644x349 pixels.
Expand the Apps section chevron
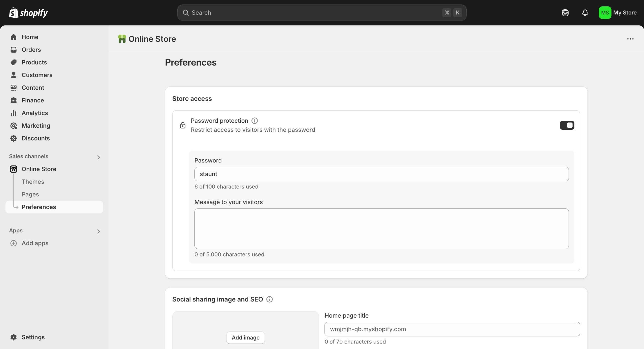point(99,231)
